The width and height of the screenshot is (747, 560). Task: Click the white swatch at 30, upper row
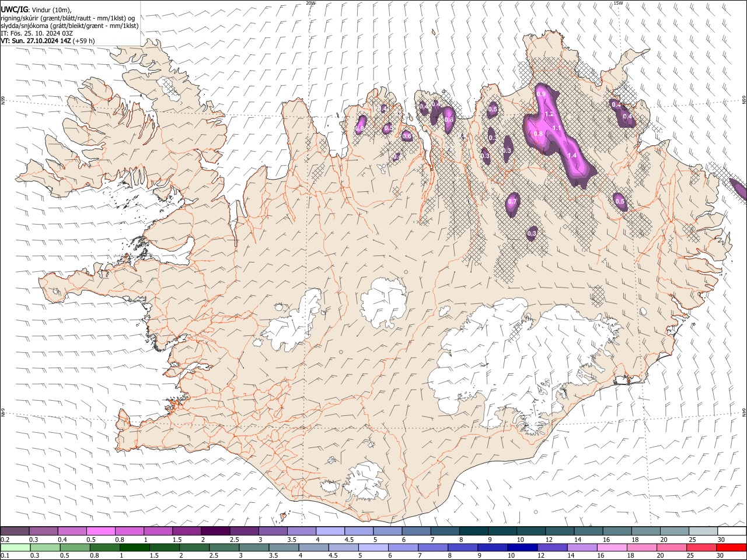[x=731, y=531]
